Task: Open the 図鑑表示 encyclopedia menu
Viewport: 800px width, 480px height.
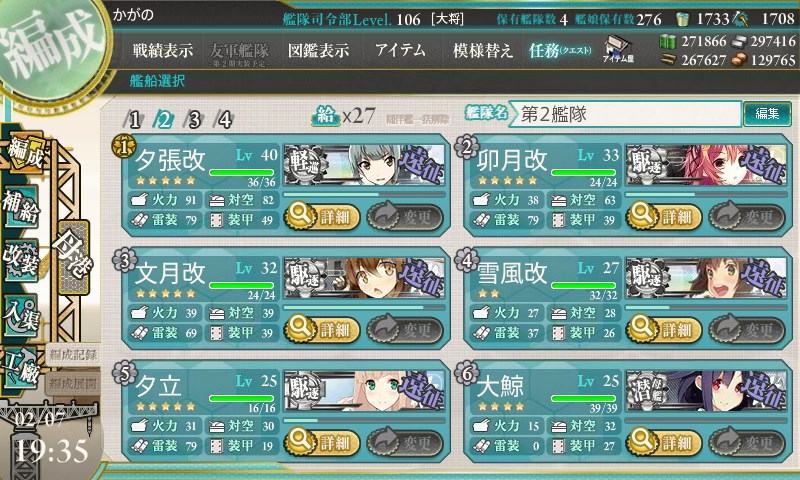Action: coord(318,50)
